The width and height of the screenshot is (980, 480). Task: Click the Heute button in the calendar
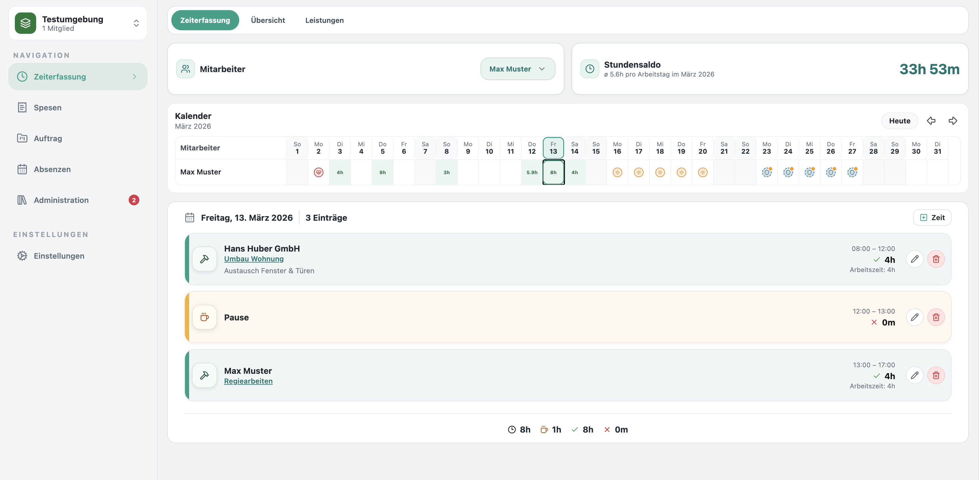pos(899,121)
